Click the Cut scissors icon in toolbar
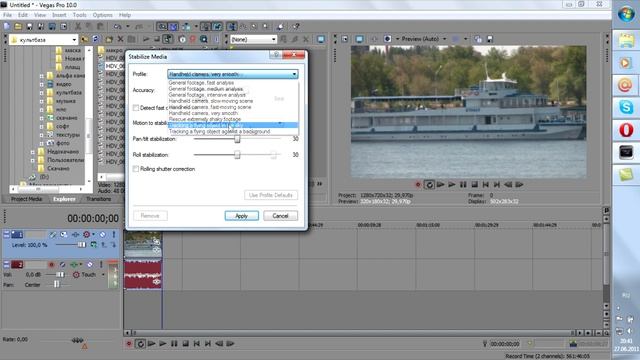Image resolution: width=640 pixels, height=360 pixels. pyautogui.click(x=78, y=27)
